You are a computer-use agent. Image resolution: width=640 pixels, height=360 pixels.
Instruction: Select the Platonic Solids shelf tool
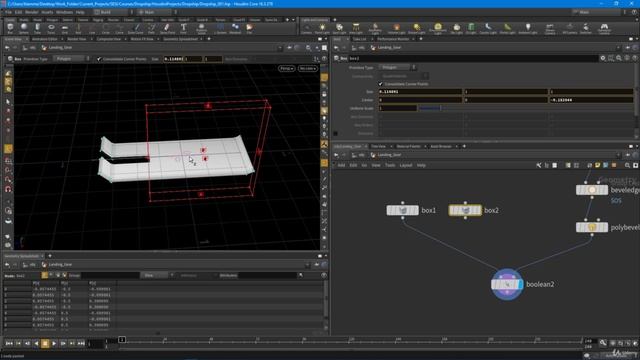point(202,29)
